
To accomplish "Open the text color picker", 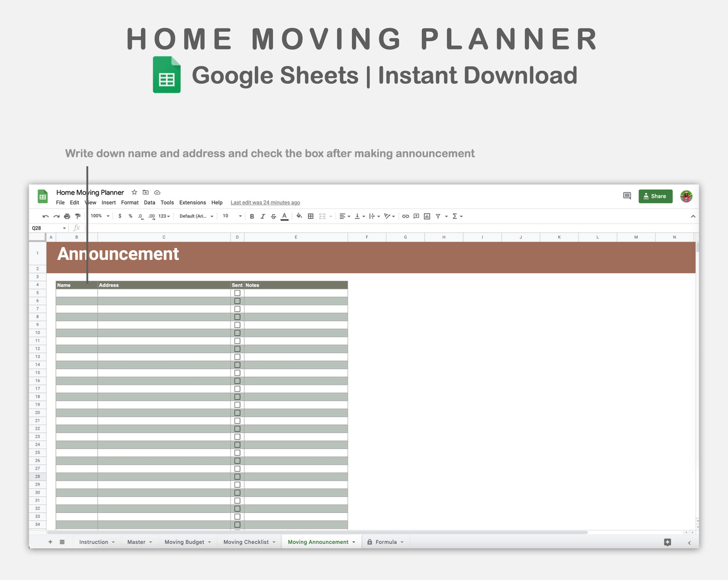I will point(284,216).
